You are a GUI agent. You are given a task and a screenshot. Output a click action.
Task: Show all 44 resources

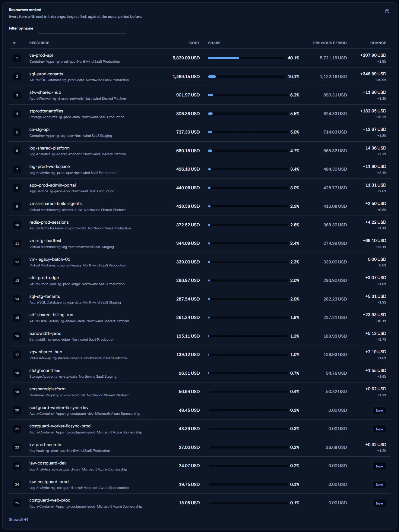click(x=19, y=519)
